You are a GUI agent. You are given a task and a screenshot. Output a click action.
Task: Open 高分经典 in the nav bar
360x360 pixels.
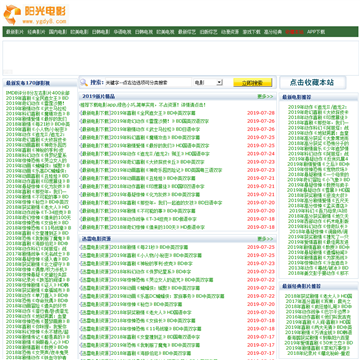tap(273, 32)
